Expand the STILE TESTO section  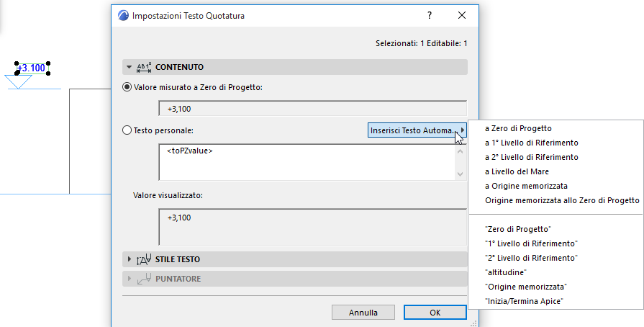point(130,259)
